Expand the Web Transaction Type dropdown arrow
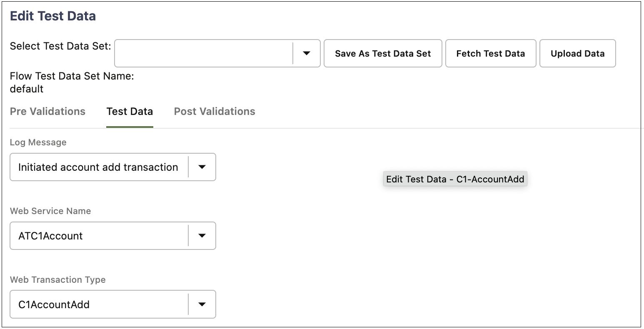Image resolution: width=644 pixels, height=329 pixels. pyautogui.click(x=202, y=304)
